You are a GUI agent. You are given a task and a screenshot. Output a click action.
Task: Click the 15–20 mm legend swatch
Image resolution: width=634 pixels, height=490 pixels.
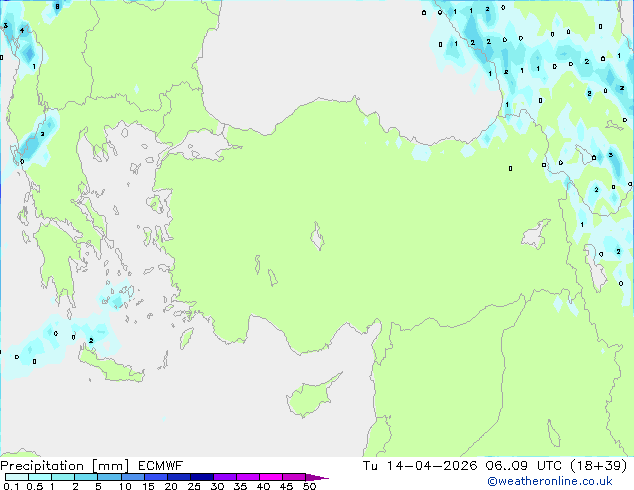click(x=155, y=477)
